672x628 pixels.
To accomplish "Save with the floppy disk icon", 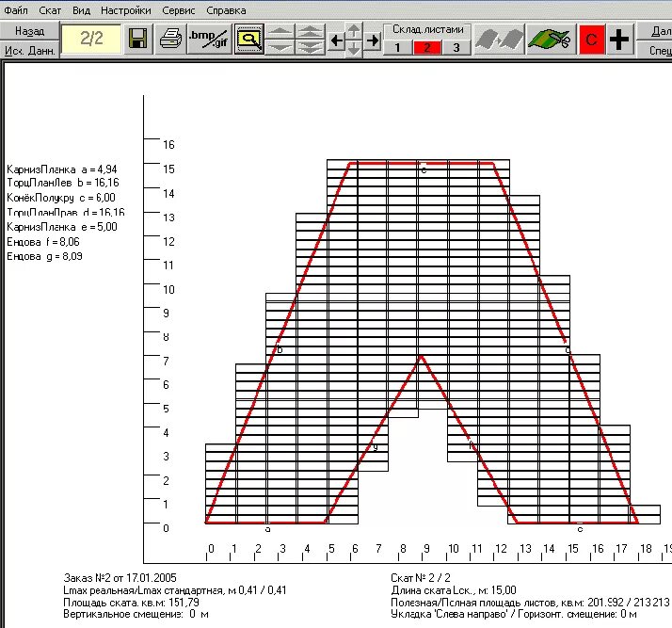I will pos(138,39).
